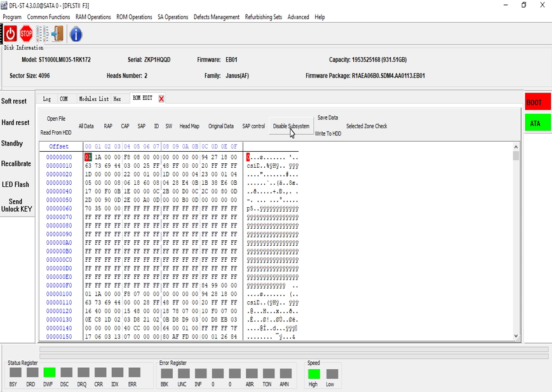
Task: Open the Advanced menu
Action: (298, 17)
